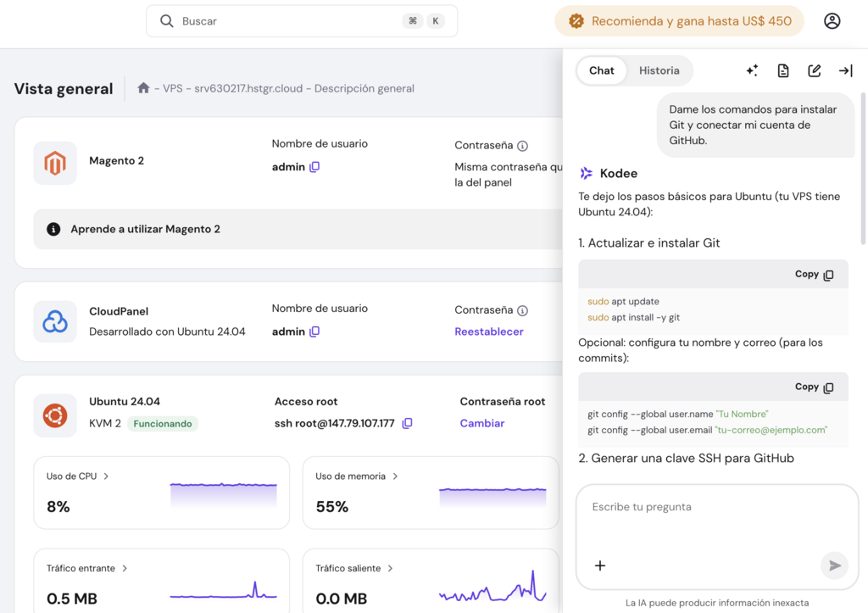Open the account profile icon
868x613 pixels.
coord(832,20)
